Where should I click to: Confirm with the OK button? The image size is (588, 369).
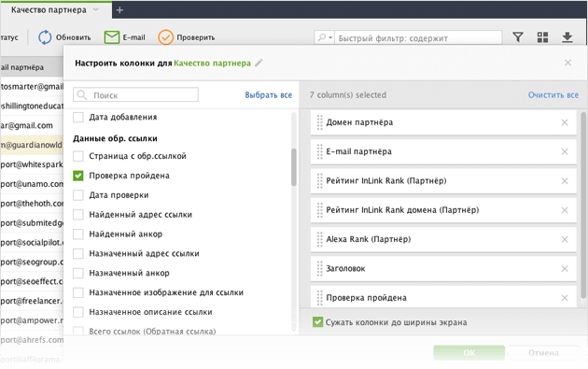pos(469,353)
